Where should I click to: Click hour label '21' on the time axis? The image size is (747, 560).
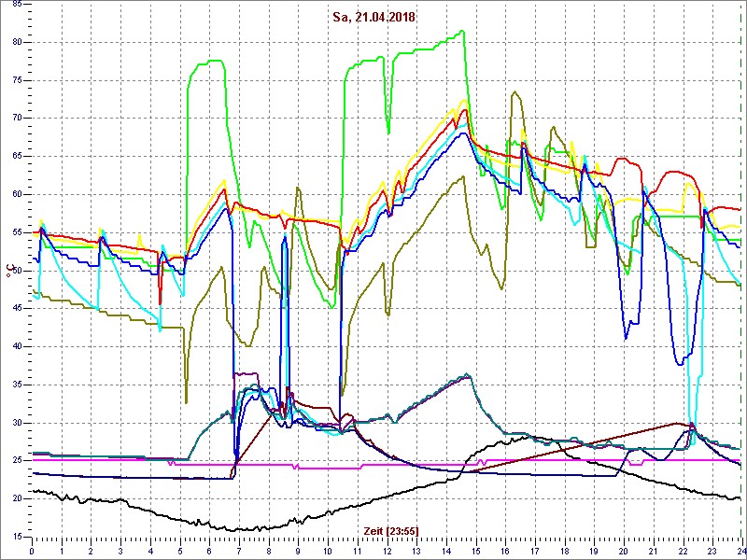(x=652, y=552)
